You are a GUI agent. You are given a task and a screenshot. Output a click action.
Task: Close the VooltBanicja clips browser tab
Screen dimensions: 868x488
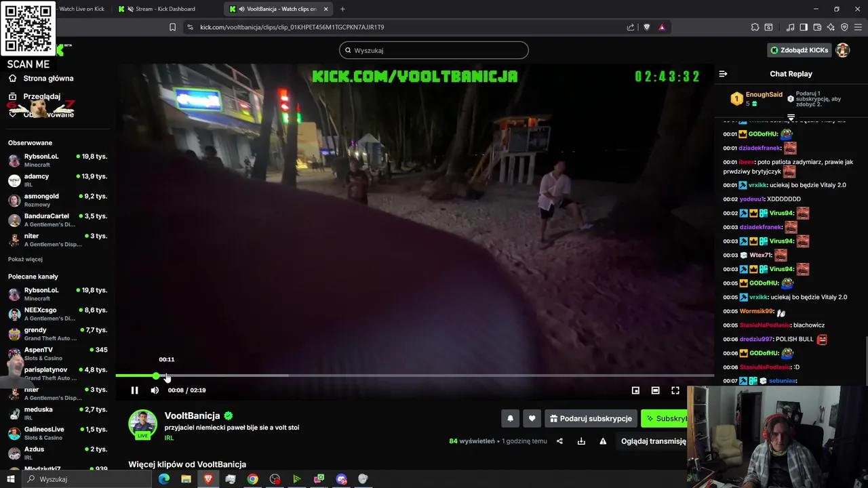coord(325,9)
